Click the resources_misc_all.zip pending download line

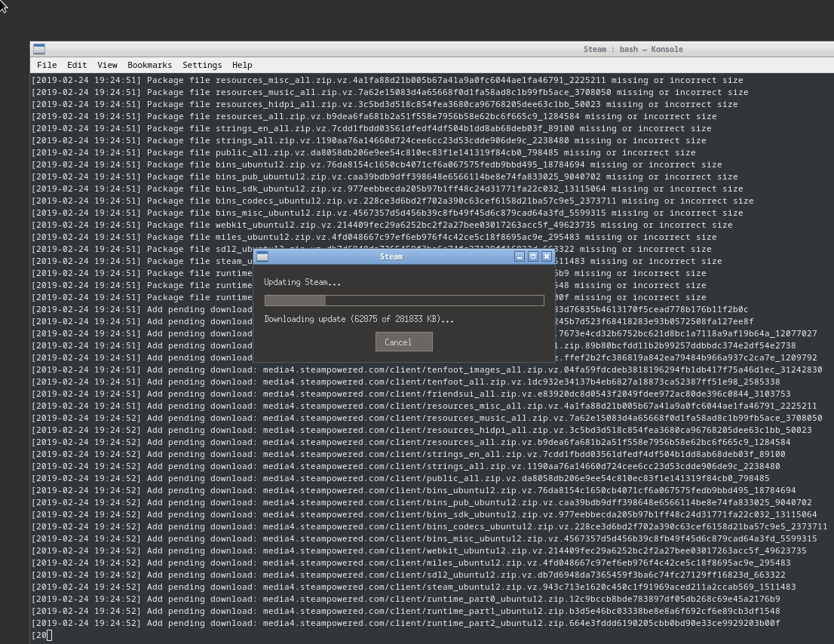tap(424, 406)
